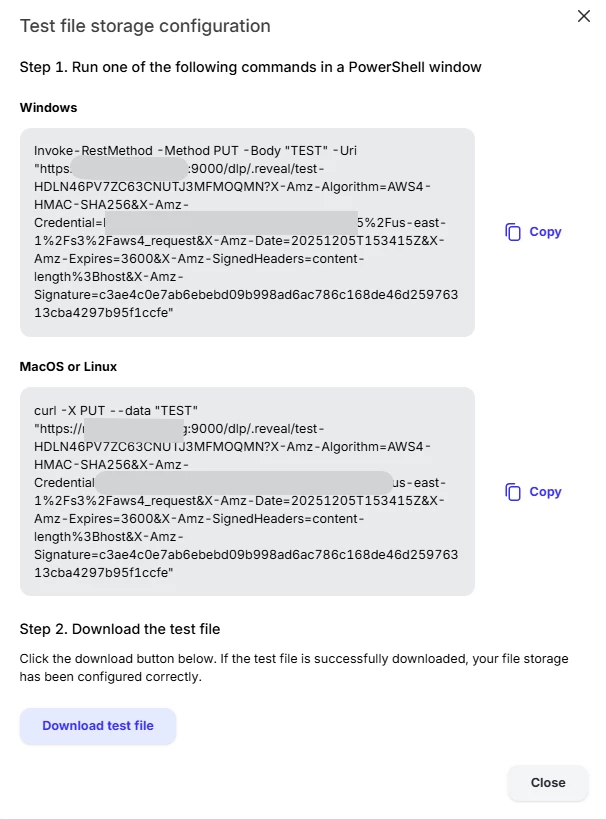
Task: Click the MacOS or Linux section heading
Action: pyautogui.click(x=68, y=367)
